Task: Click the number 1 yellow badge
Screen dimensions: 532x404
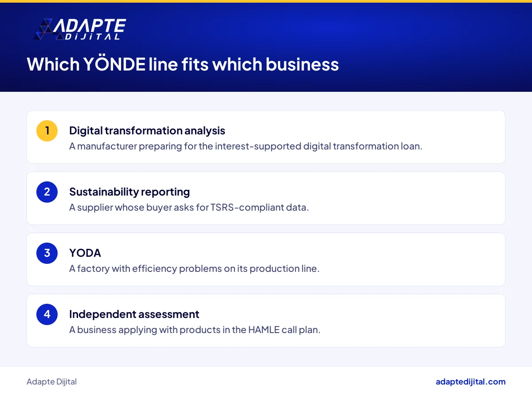Action: pos(47,131)
